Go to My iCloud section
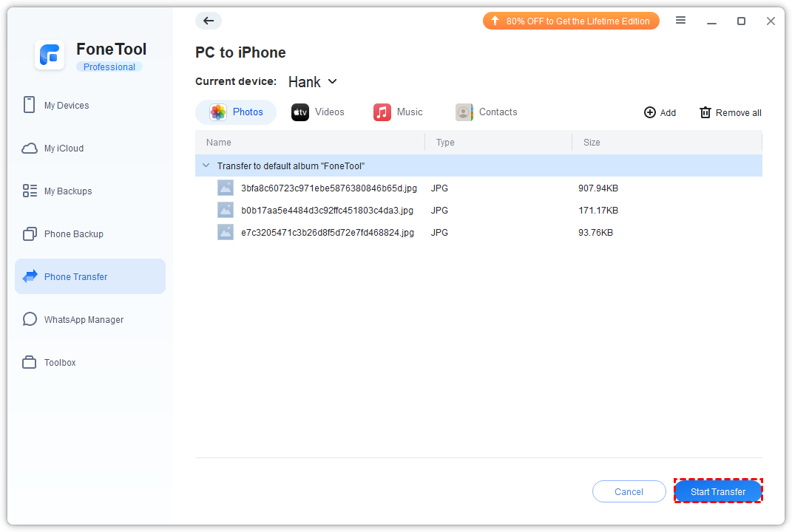 click(x=64, y=149)
